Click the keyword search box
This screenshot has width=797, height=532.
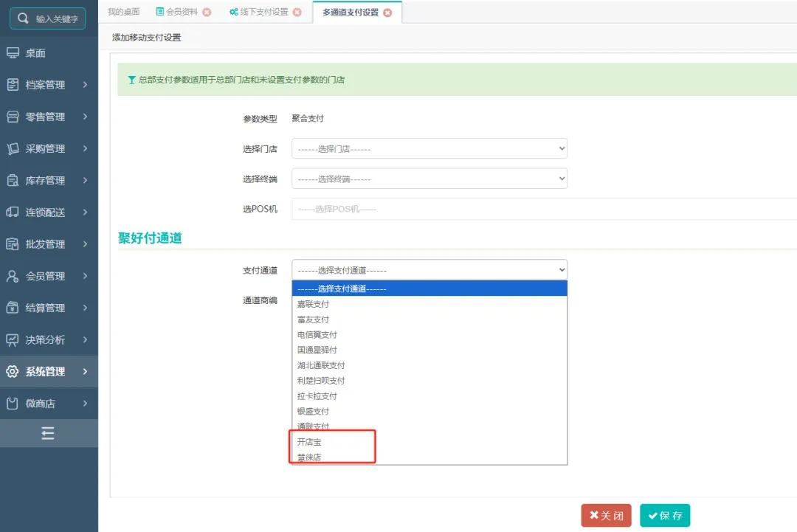point(48,18)
